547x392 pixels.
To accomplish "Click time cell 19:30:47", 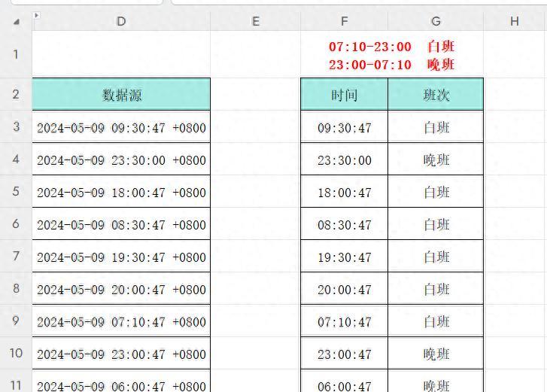I will tap(344, 256).
